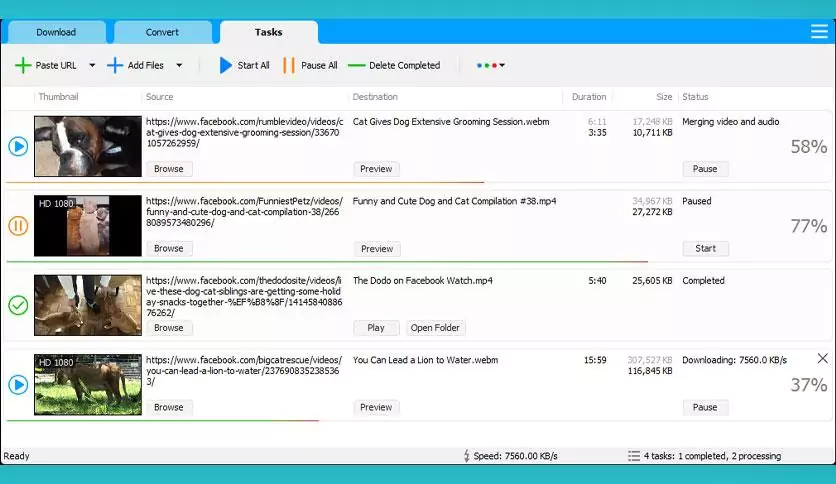This screenshot has height=484, width=836.
Task: Open the colored dots dropdown menu
Action: click(490, 66)
